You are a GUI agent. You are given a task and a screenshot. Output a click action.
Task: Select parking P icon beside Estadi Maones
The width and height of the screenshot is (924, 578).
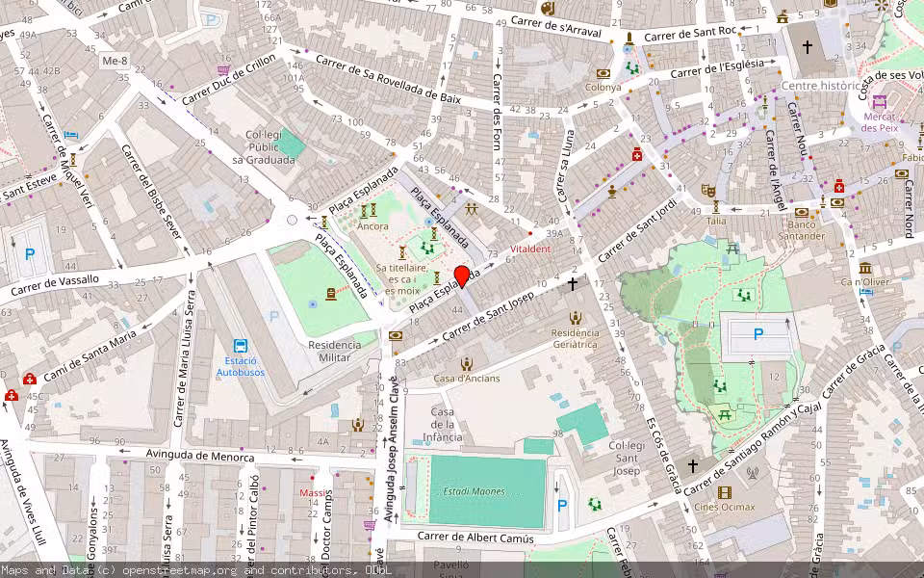pos(562,506)
